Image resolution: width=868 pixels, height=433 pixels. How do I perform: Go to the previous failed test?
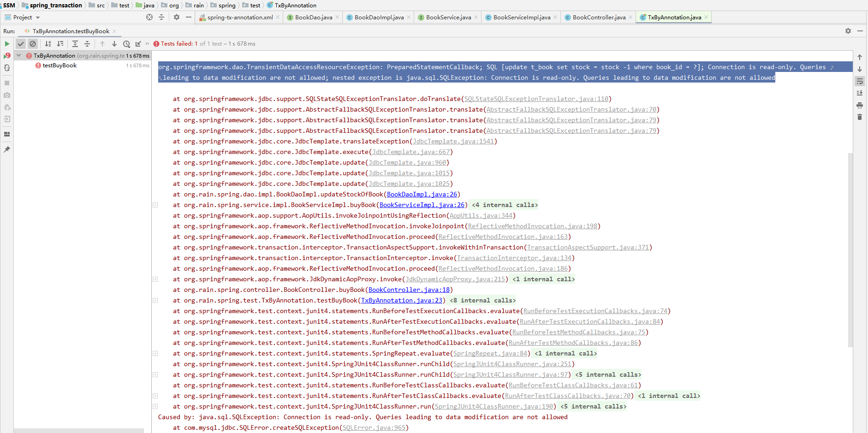pos(102,44)
